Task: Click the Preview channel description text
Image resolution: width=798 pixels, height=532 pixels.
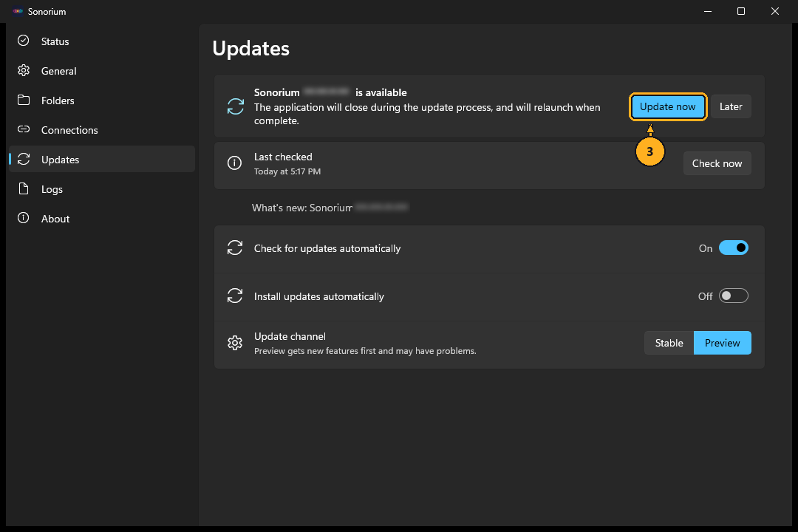Action: coord(365,351)
